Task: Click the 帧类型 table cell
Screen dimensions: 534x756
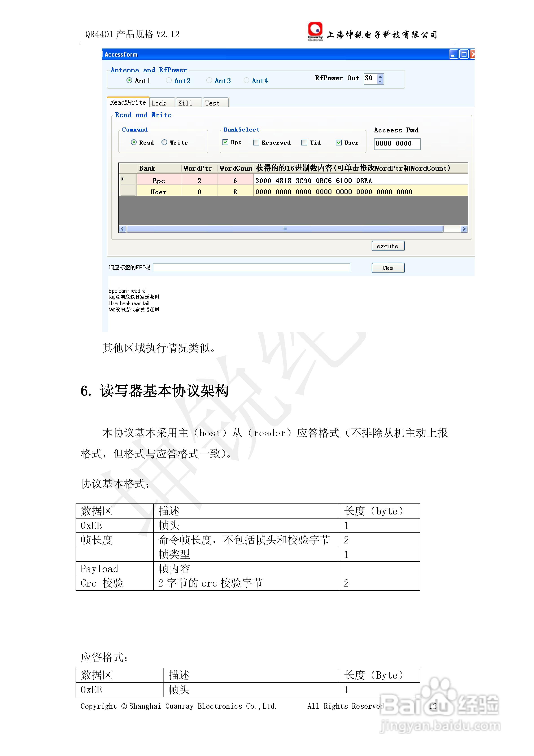Action: (246, 554)
